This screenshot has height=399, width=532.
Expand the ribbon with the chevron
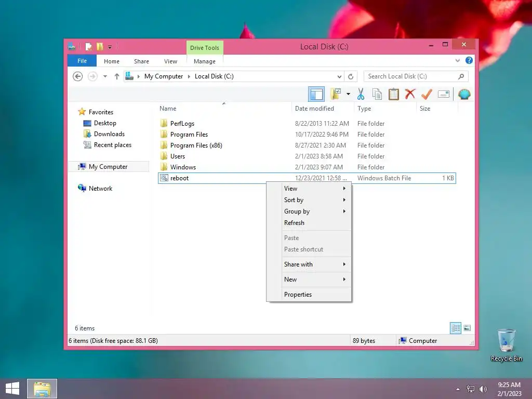point(457,61)
